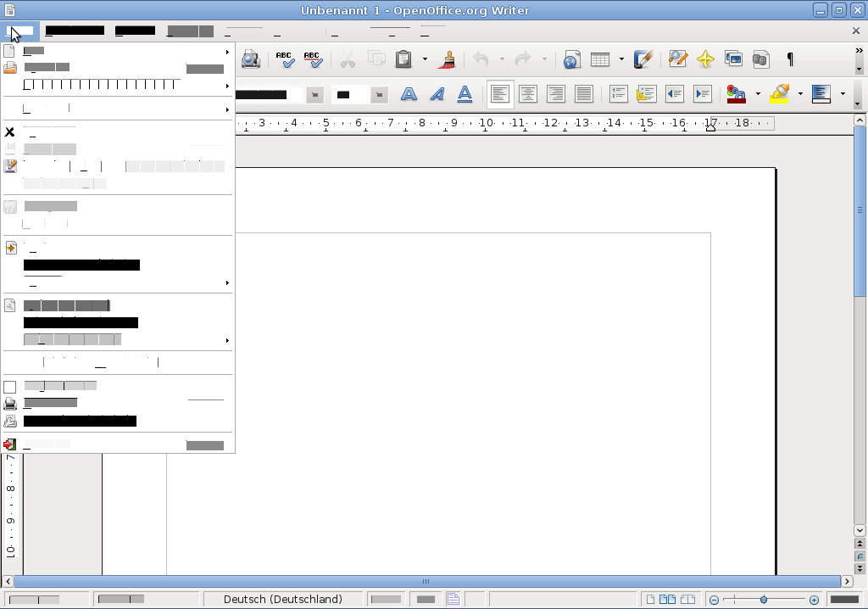Open the Edit menu
868x609 pixels.
coord(74,31)
